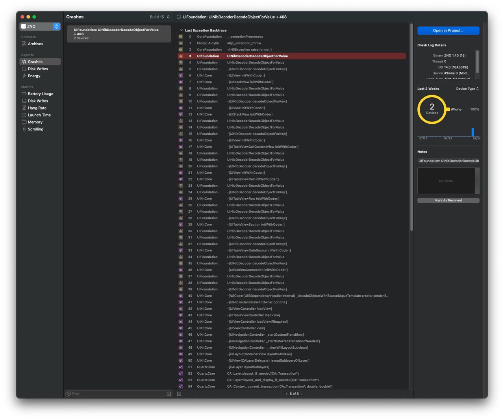The image size is (504, 420).
Task: Click the Scrolling icon in Metrics
Action: 24,129
